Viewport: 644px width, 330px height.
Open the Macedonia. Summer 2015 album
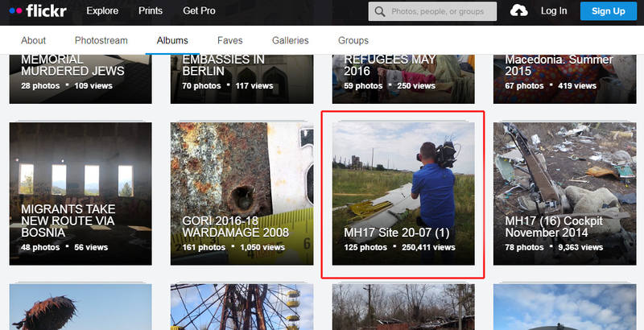[565, 79]
